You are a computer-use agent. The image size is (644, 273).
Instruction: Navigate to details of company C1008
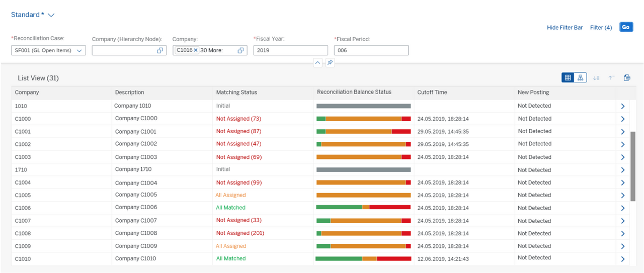pos(622,234)
